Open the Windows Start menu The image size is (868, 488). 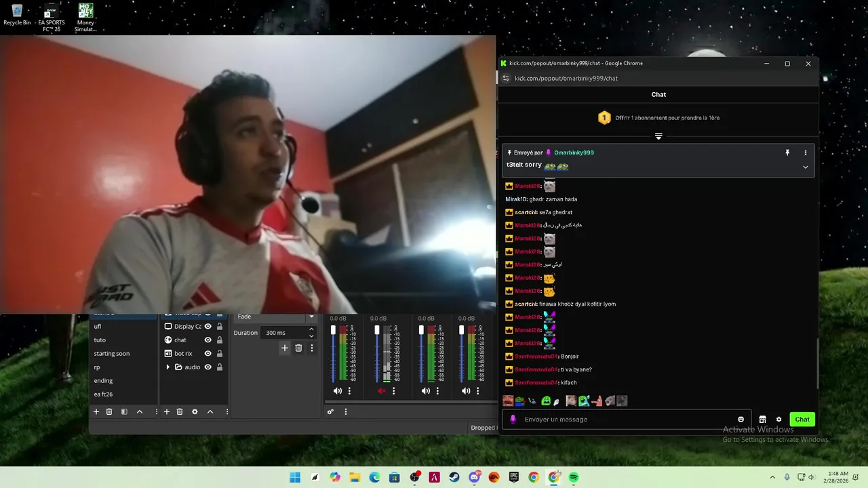295,477
